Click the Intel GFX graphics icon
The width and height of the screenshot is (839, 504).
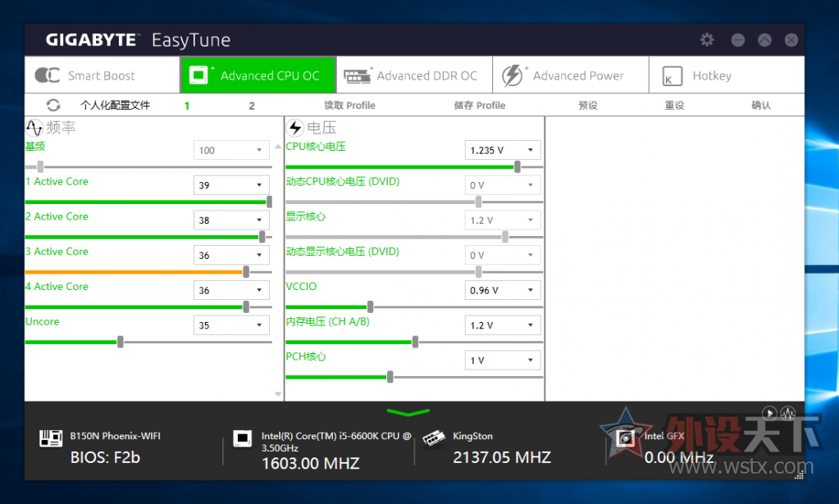[625, 438]
